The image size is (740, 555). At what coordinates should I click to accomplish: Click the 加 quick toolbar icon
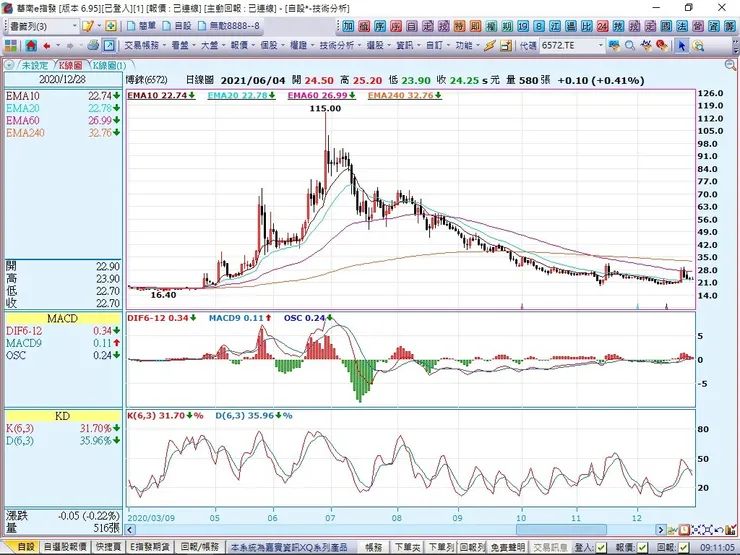tap(348, 26)
